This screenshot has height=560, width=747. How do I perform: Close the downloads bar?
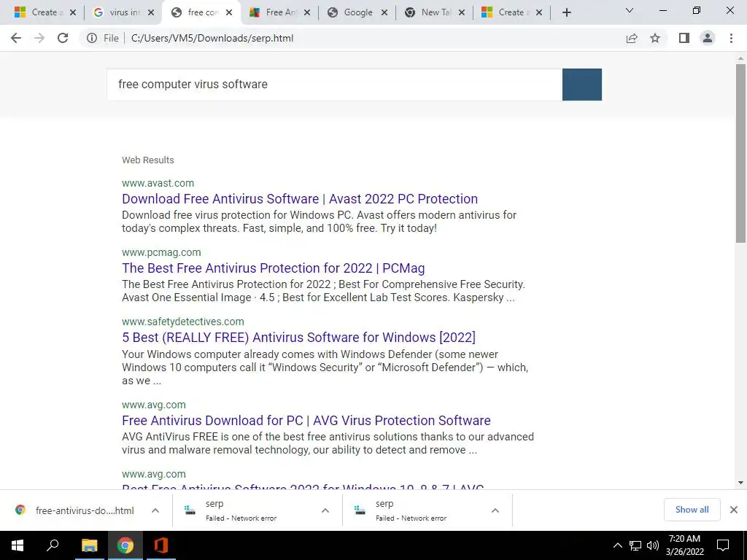tap(734, 510)
